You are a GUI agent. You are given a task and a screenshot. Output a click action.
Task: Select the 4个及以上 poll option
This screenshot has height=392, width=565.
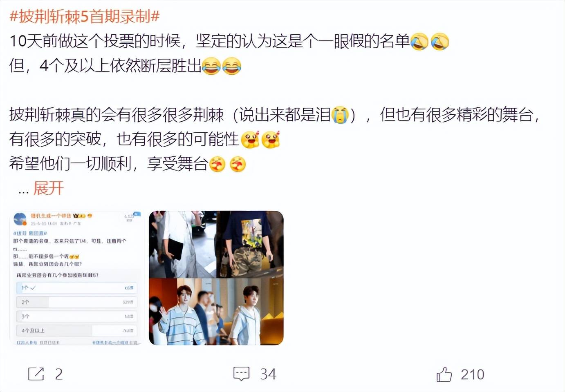click(x=76, y=330)
